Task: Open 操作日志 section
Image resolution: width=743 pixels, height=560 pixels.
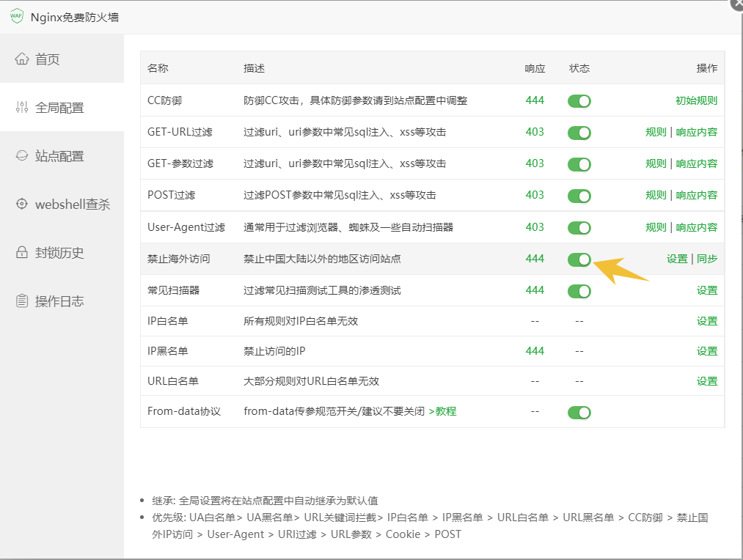Action: [x=62, y=301]
